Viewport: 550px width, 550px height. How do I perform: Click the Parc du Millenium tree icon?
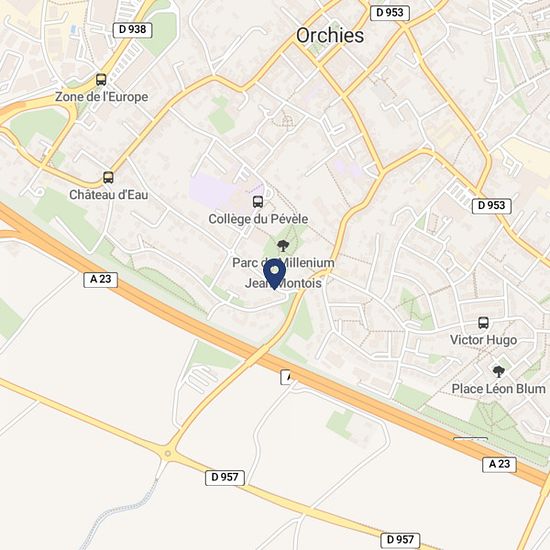(282, 246)
